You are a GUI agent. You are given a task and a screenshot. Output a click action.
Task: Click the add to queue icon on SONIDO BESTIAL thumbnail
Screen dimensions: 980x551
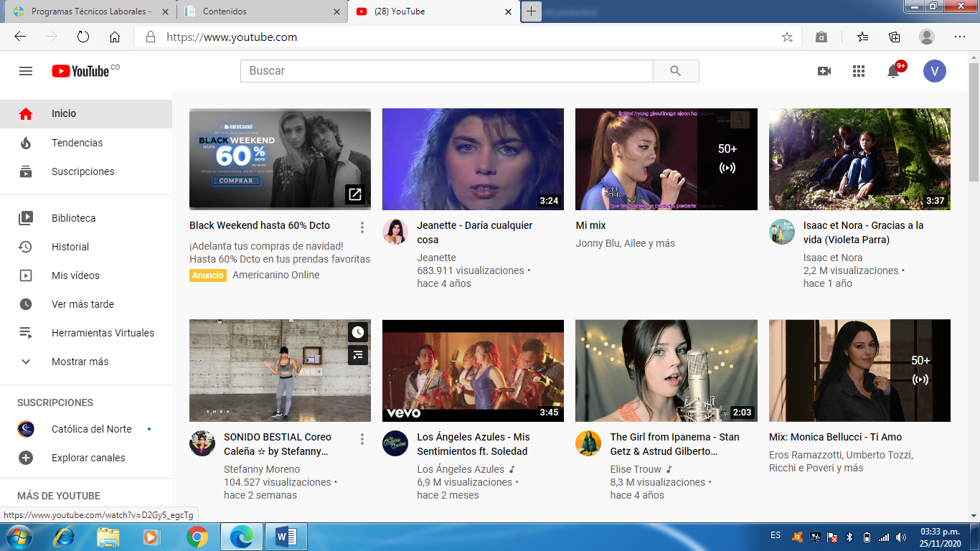(x=358, y=354)
